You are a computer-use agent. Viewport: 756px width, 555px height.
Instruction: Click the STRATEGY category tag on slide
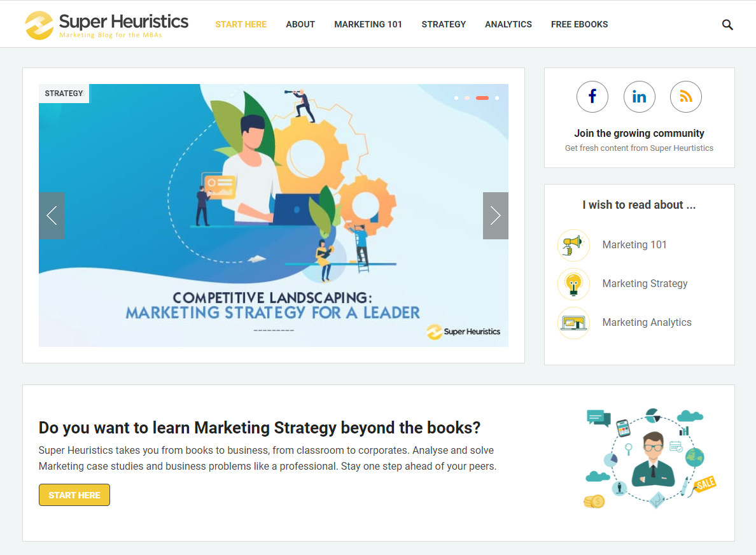(x=64, y=94)
